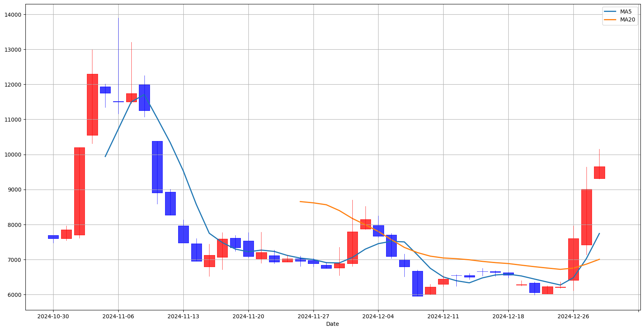Click the tall red candle reaching 12300
Viewport: 644px width, 331px height.
(92, 105)
